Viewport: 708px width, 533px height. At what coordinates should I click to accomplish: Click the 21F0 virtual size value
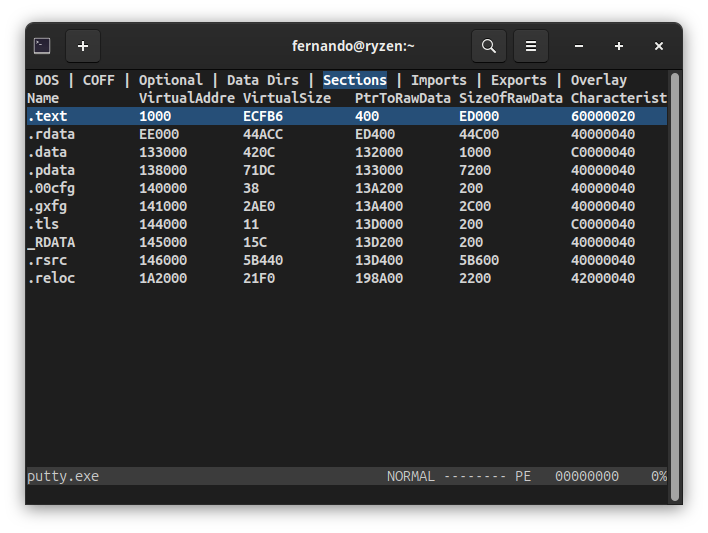259,278
